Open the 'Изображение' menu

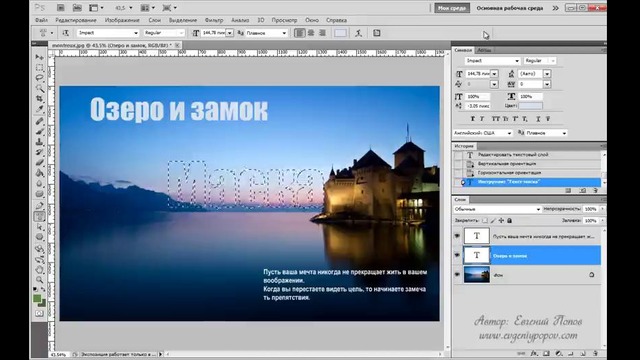[x=122, y=20]
